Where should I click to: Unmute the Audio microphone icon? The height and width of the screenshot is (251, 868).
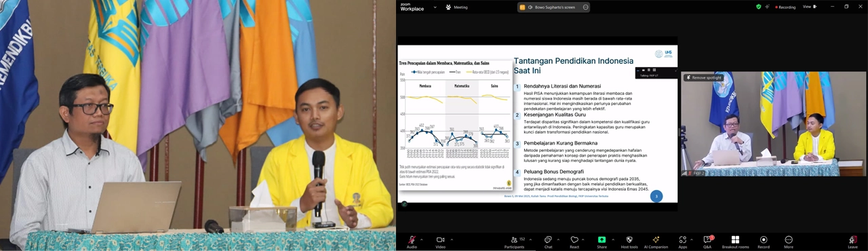click(x=411, y=239)
